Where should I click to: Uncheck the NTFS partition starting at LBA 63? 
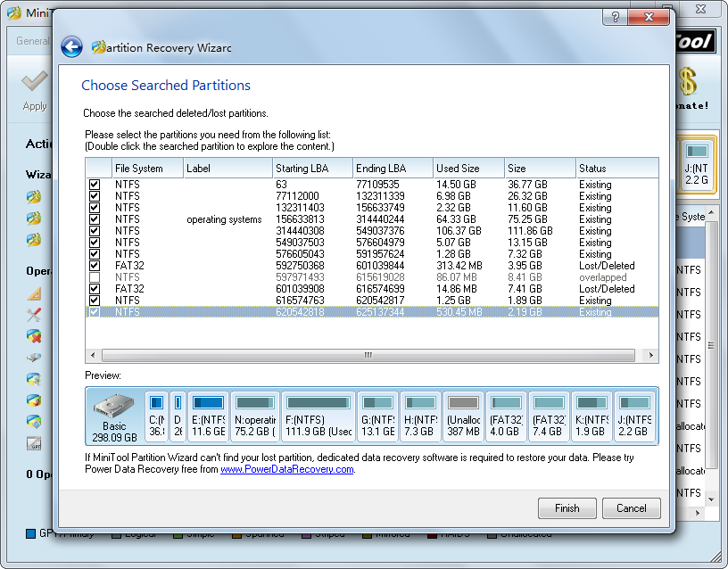tap(95, 185)
